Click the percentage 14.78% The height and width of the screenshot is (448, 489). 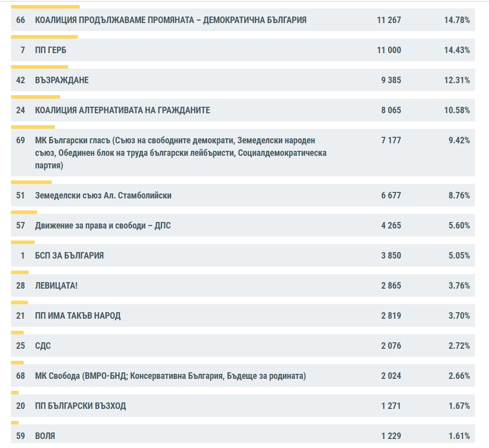pos(457,20)
